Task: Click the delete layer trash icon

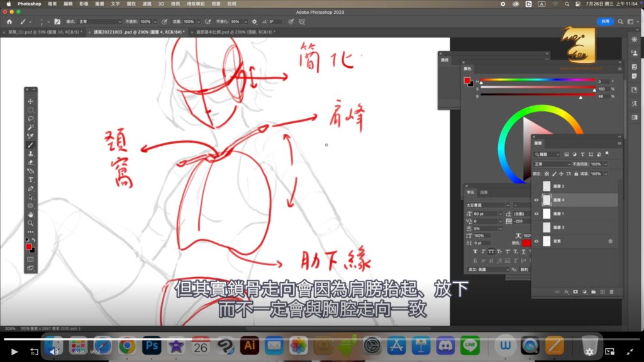Action: (x=612, y=292)
